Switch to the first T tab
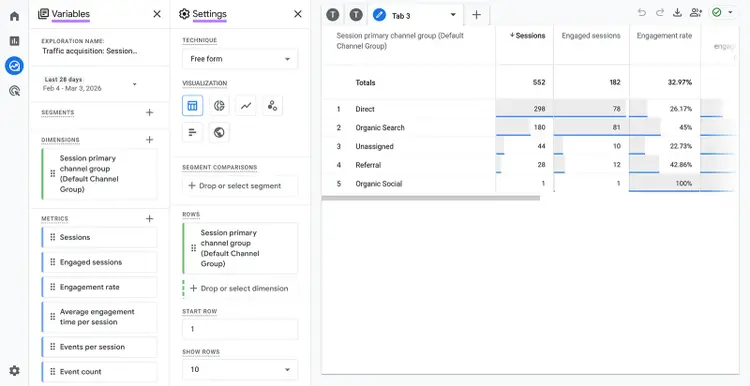750x386 pixels. [x=333, y=15]
